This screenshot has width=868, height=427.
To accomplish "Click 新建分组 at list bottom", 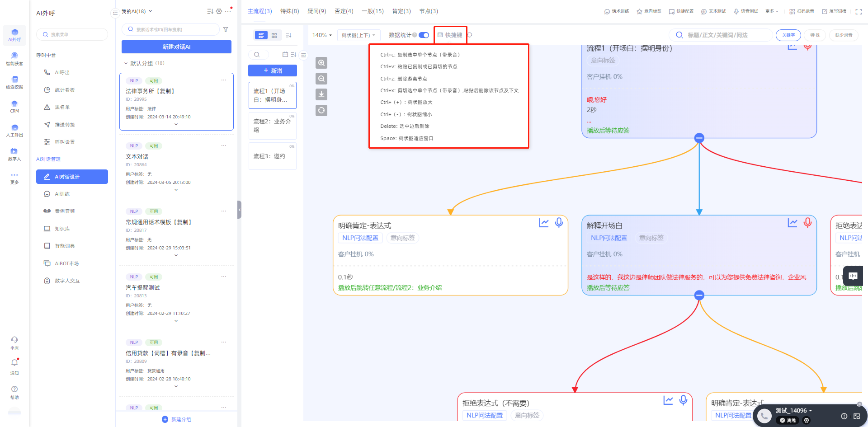I will click(176, 419).
